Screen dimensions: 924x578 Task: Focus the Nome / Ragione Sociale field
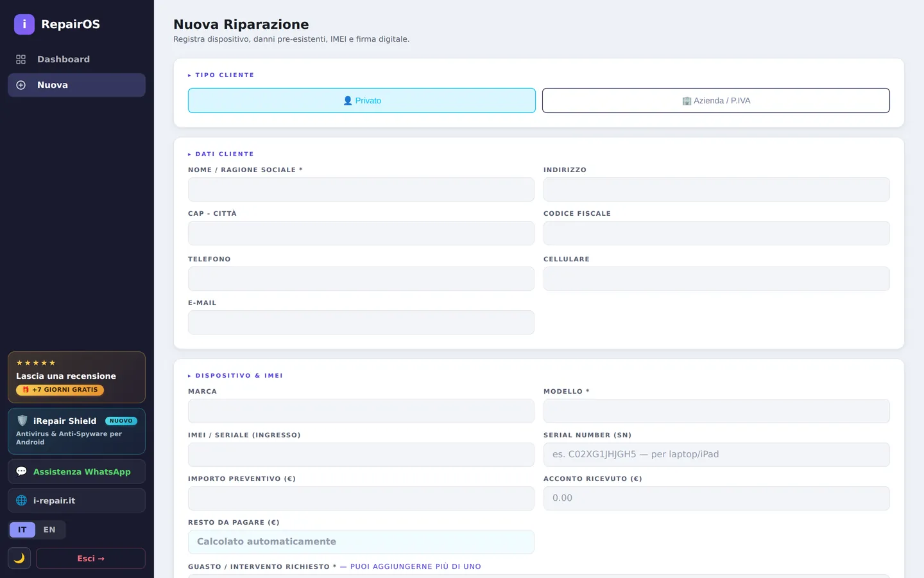(361, 189)
